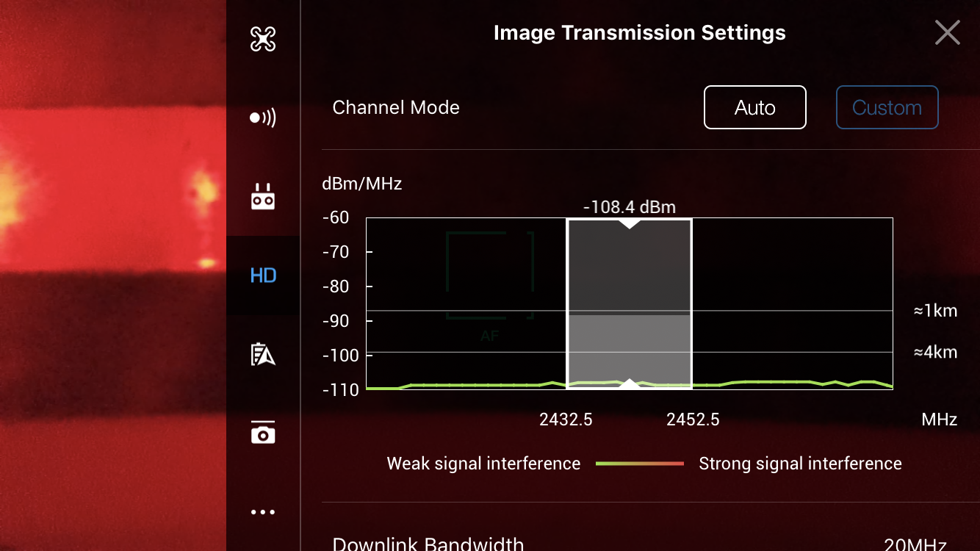The image size is (980, 551).
Task: Click the -108.4 dBm signal readout
Action: click(629, 207)
